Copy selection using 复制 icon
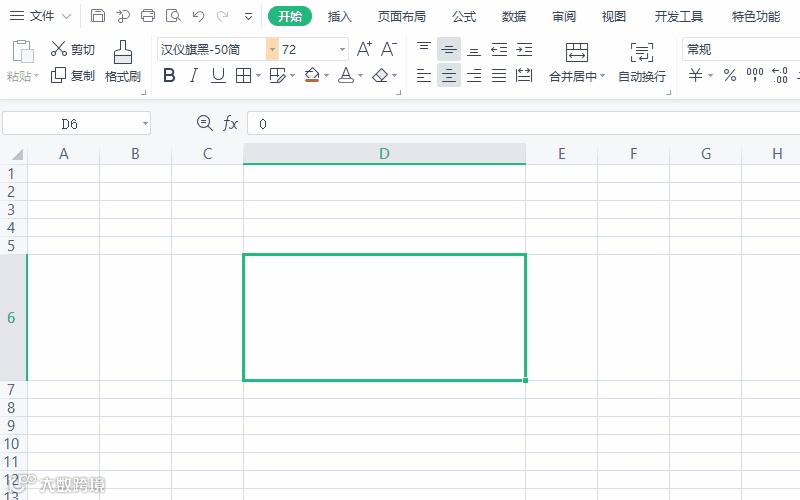 tap(58, 76)
